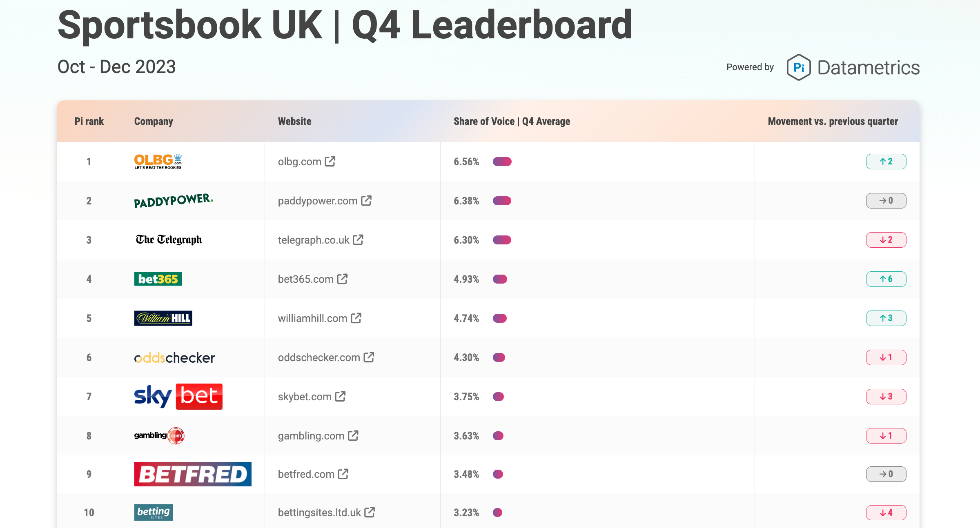Open skybet.com via the external link icon
The height and width of the screenshot is (528, 980).
click(x=340, y=396)
